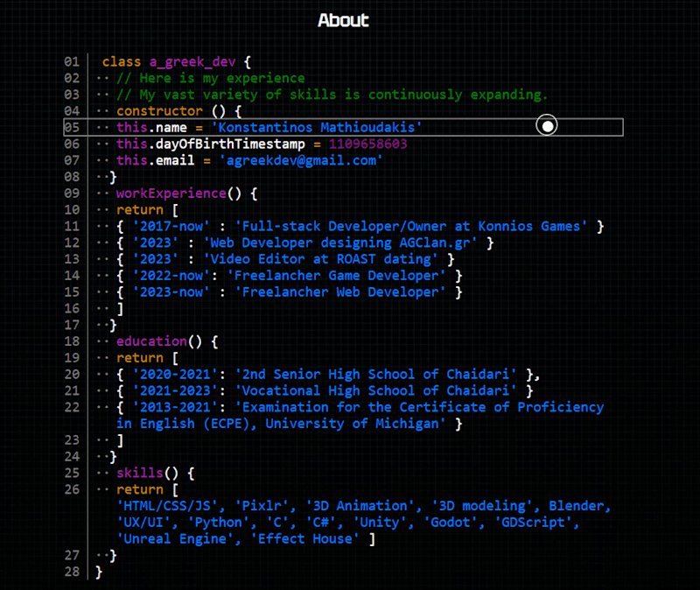Click the 'skills' method name
The image size is (700, 590).
pyautogui.click(x=140, y=473)
